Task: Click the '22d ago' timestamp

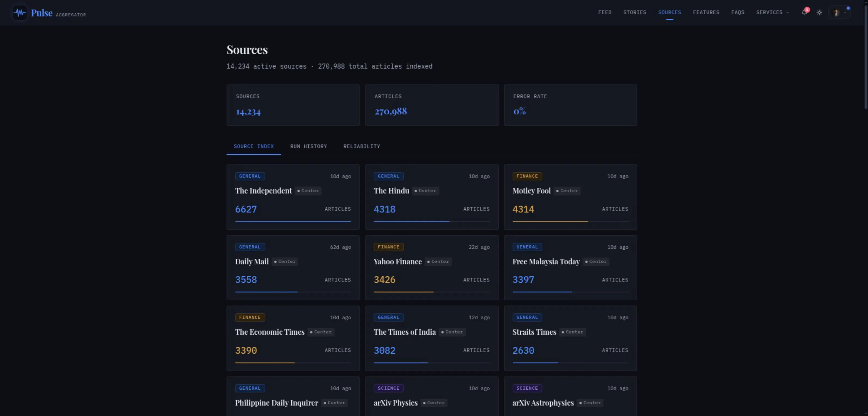Action: pos(479,247)
